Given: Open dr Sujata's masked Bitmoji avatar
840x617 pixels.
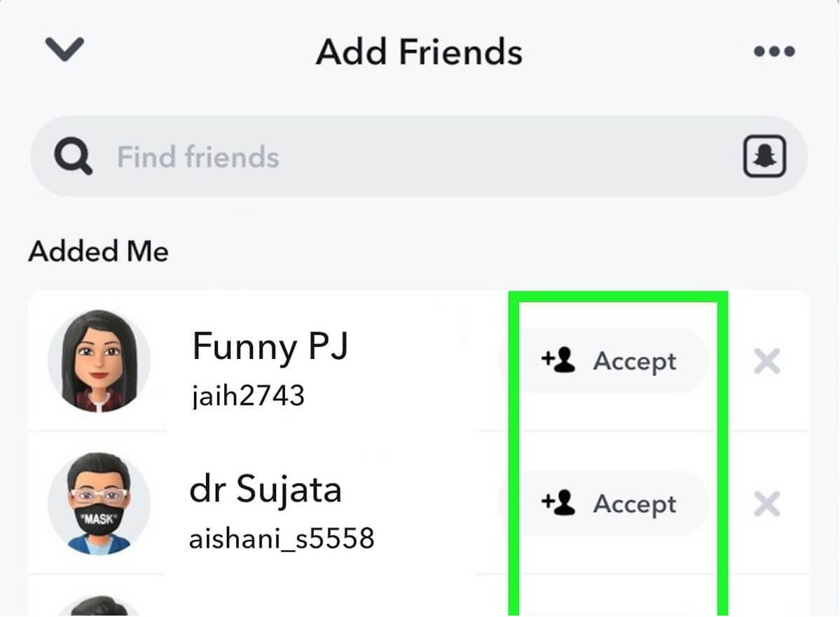Looking at the screenshot, I should [x=99, y=503].
